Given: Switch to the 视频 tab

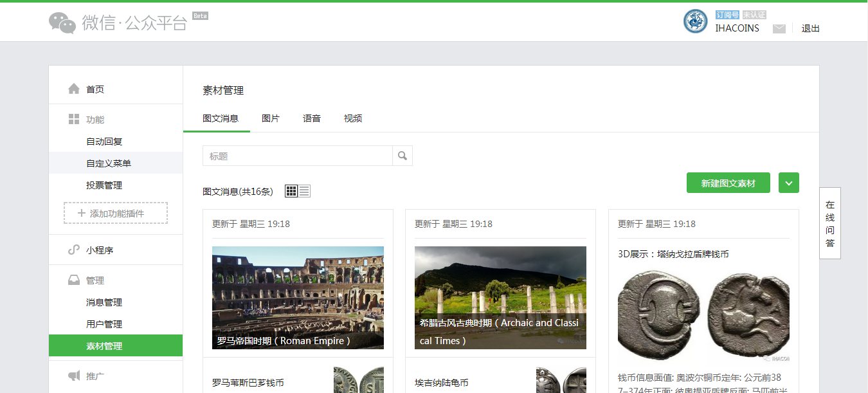Looking at the screenshot, I should [x=353, y=118].
